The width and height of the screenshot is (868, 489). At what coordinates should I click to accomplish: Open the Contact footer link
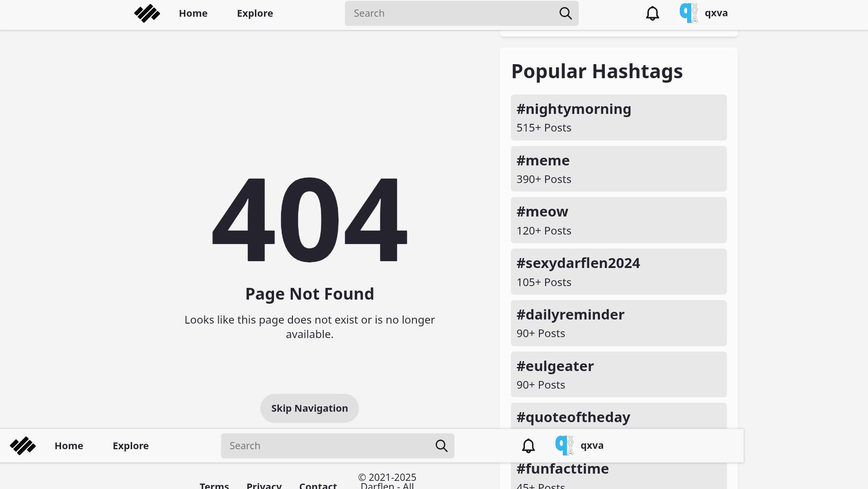[318, 485]
